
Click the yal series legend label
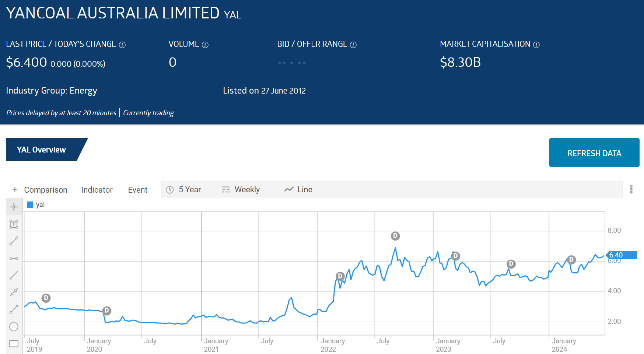point(40,205)
